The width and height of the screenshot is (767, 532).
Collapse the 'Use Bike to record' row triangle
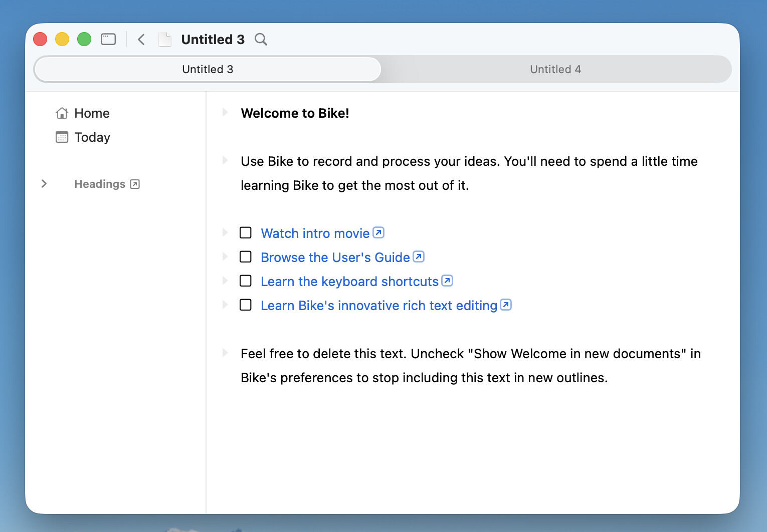coord(225,161)
